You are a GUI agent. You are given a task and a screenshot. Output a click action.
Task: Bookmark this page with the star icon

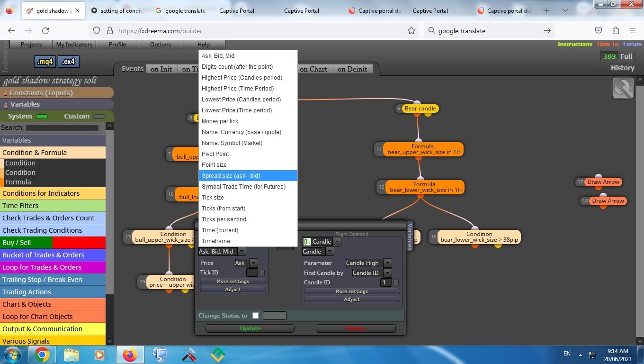[x=411, y=31]
